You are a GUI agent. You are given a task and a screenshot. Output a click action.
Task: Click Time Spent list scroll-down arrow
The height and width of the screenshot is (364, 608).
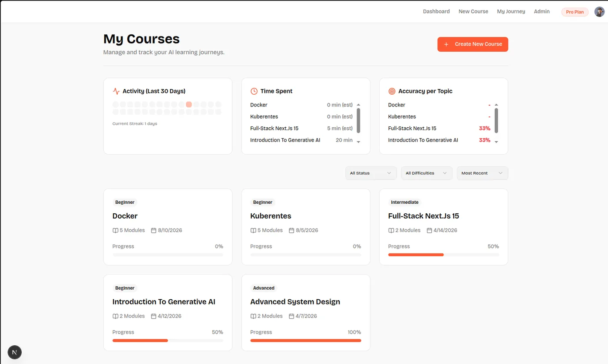[x=358, y=142]
